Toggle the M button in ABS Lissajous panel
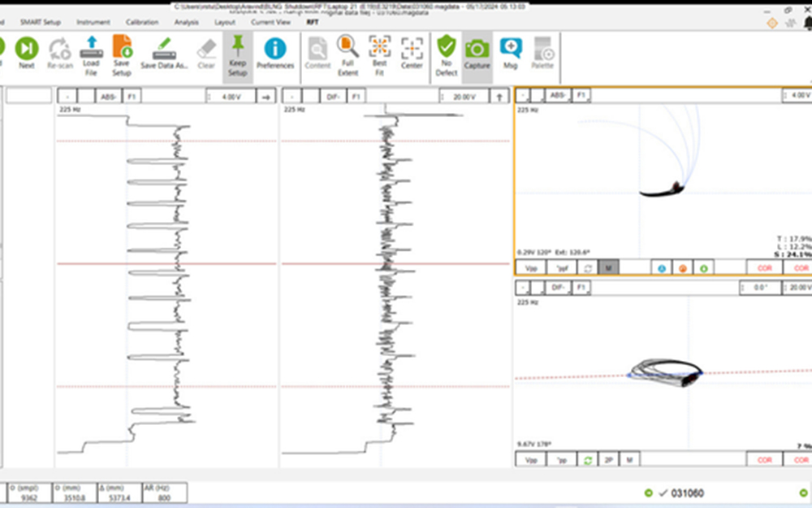The height and width of the screenshot is (508, 812). coord(608,267)
